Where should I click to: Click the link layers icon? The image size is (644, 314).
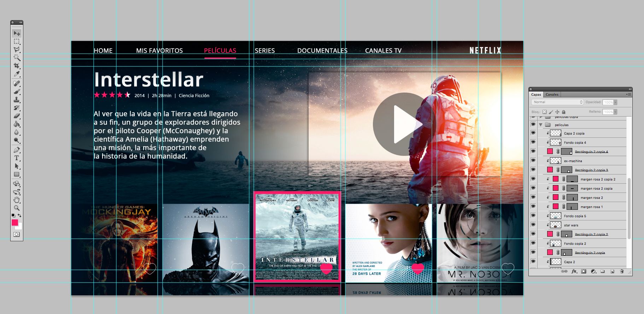click(564, 271)
